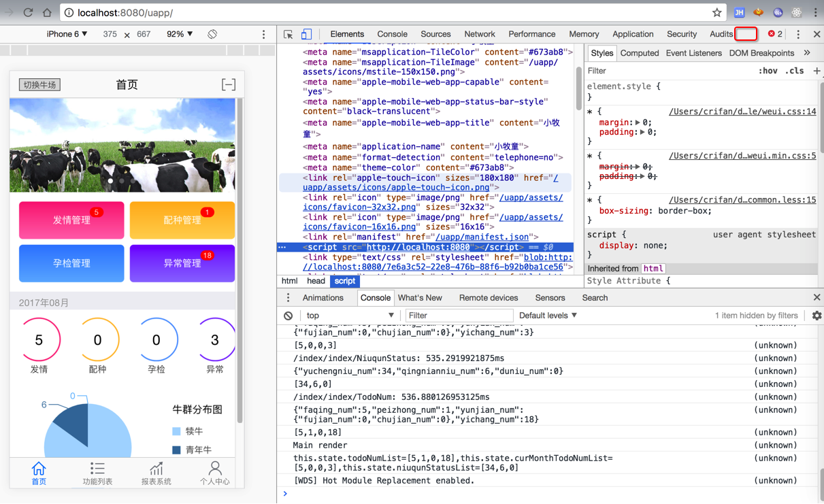
Task: Close the console drawer
Action: pos(817,298)
